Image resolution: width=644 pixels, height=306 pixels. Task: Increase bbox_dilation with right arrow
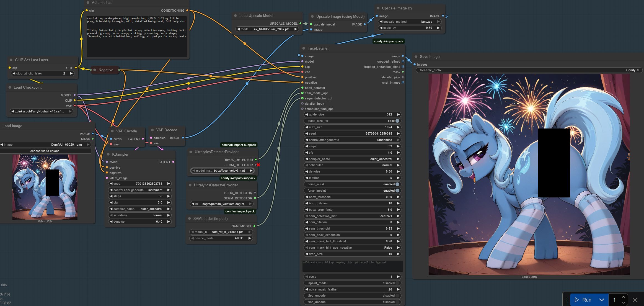click(x=398, y=204)
